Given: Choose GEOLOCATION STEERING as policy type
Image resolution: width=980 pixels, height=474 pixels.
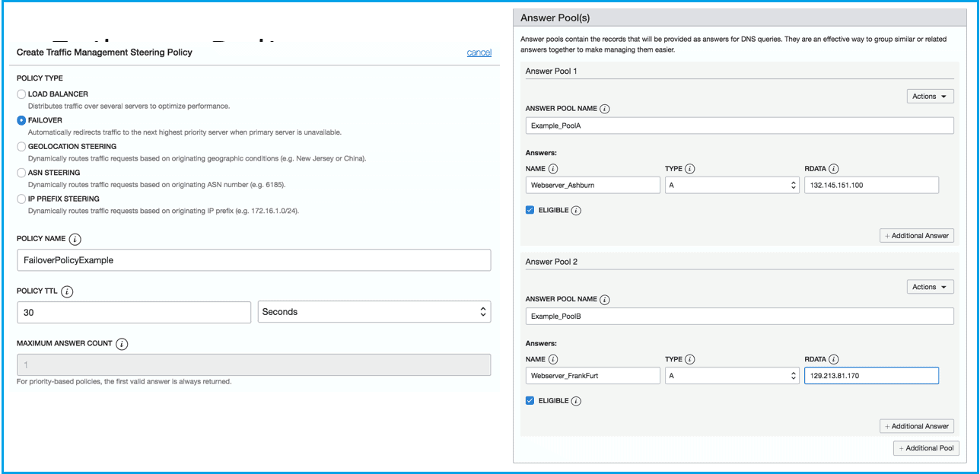Looking at the screenshot, I should pyautogui.click(x=21, y=146).
